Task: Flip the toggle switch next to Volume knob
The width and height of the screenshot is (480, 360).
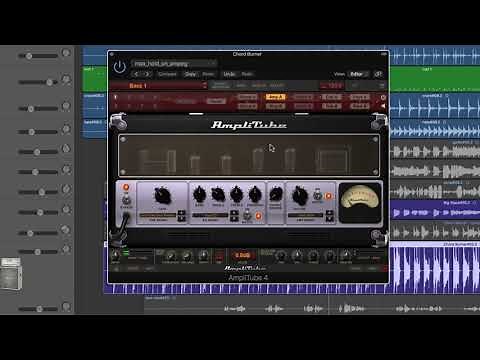Action: tap(317, 195)
